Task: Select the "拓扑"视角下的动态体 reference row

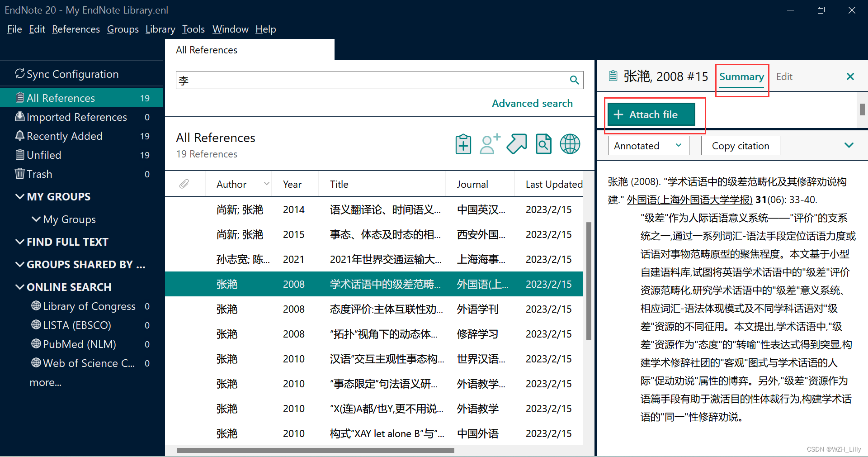Action: coord(374,334)
